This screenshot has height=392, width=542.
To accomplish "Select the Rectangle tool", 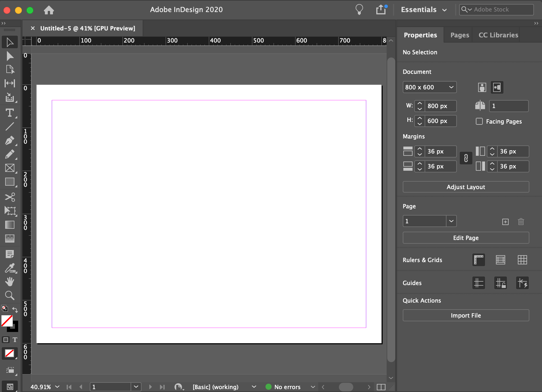I will click(10, 182).
